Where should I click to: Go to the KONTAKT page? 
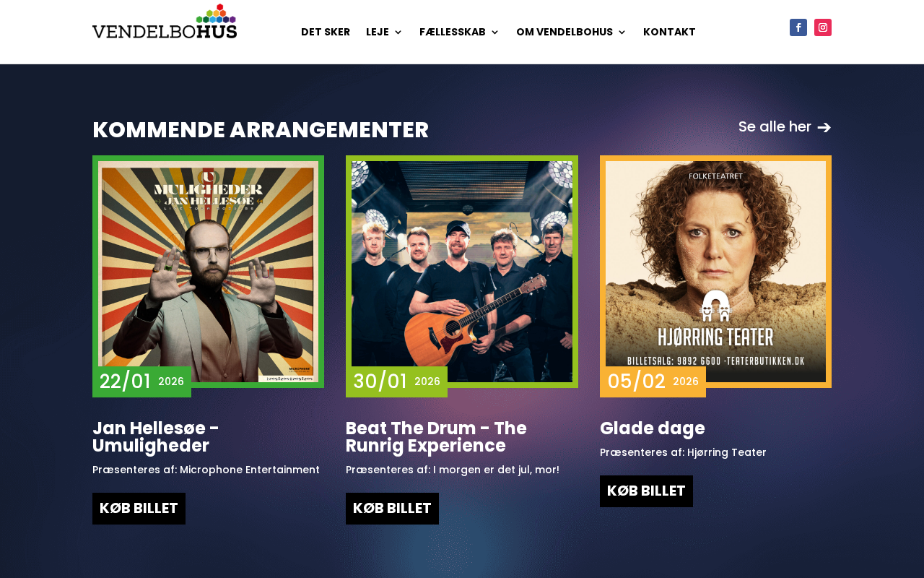click(669, 32)
